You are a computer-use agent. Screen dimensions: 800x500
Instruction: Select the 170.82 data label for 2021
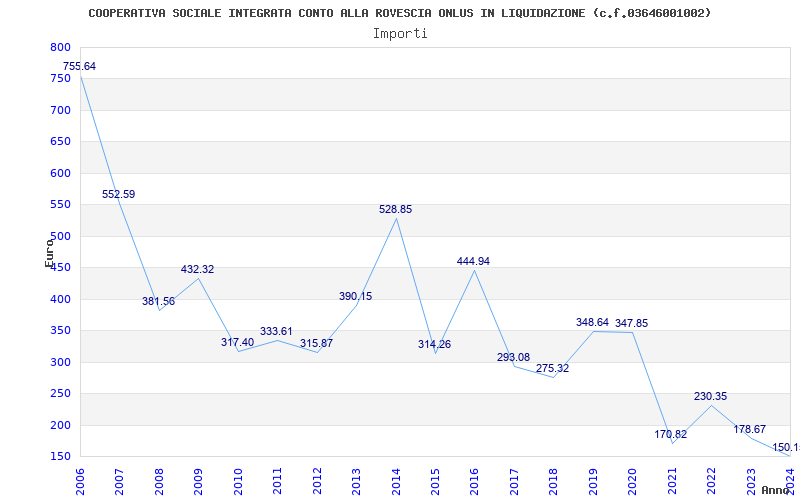tap(670, 434)
